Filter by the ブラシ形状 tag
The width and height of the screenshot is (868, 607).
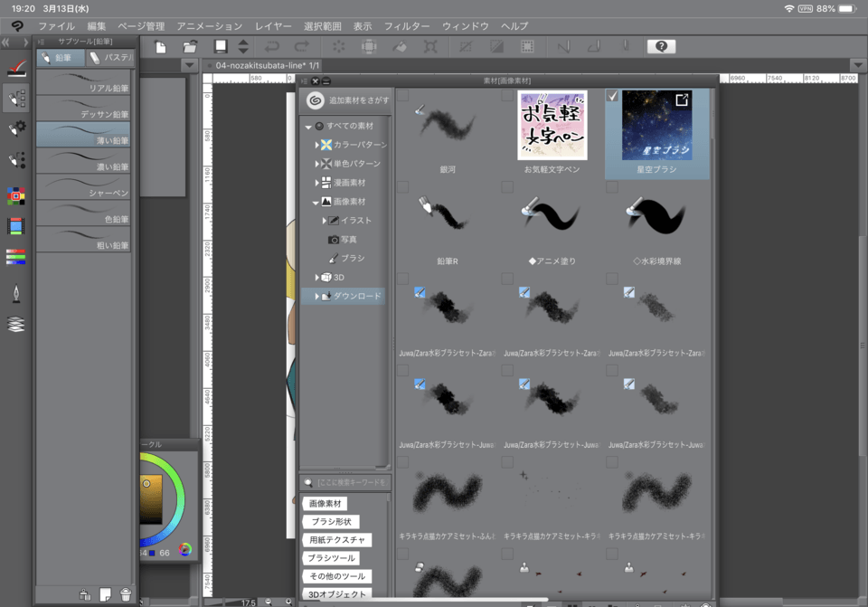click(x=331, y=522)
